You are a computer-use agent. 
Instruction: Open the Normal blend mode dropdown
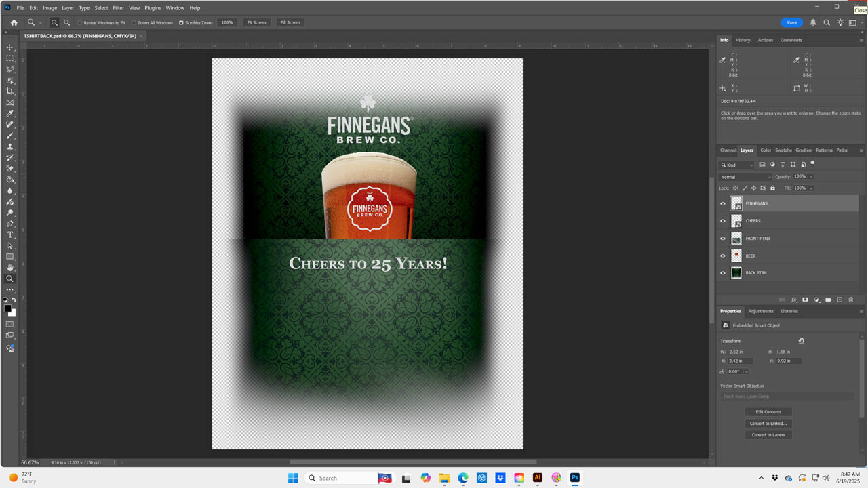click(x=745, y=177)
